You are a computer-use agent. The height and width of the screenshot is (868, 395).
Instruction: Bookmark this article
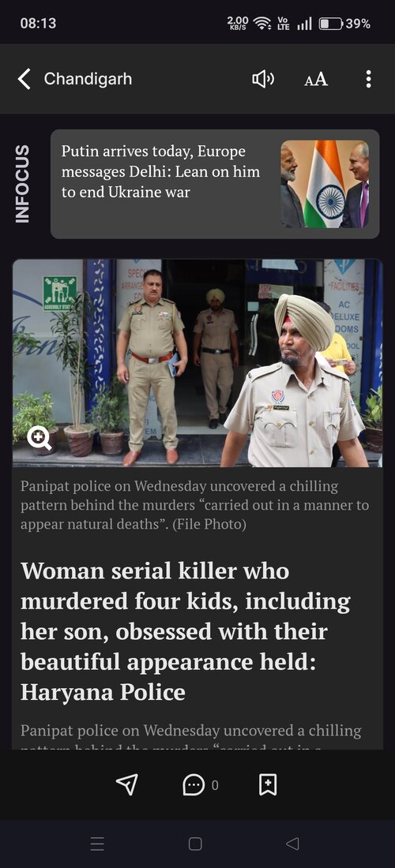pyautogui.click(x=268, y=784)
